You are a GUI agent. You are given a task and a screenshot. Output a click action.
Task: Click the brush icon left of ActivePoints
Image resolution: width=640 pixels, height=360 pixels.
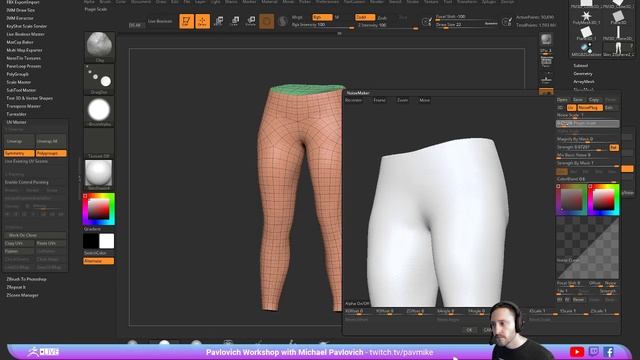pyautogui.click(x=507, y=21)
